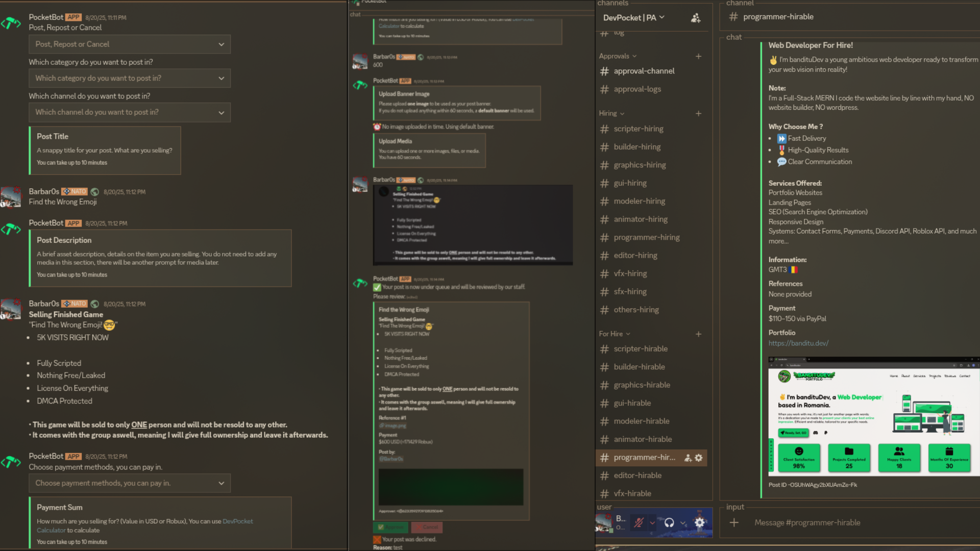This screenshot has height=551, width=980.
Task: Collapse the Approvals category
Action: [618, 56]
